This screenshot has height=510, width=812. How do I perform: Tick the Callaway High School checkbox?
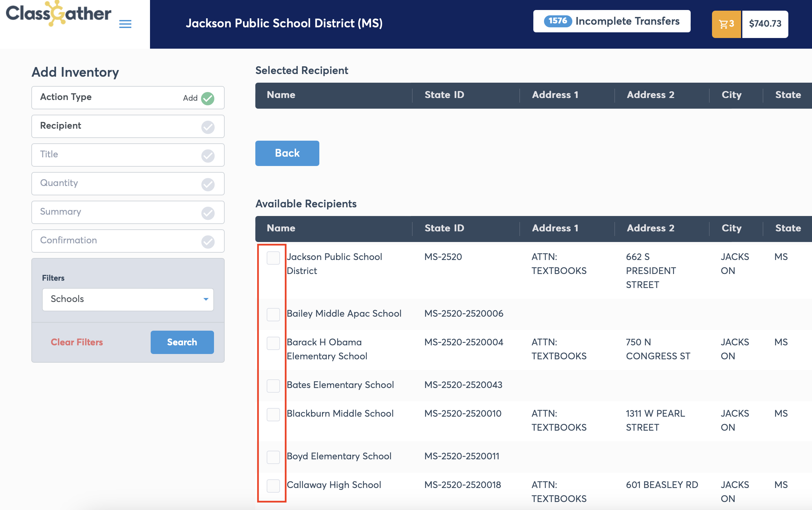tap(273, 486)
